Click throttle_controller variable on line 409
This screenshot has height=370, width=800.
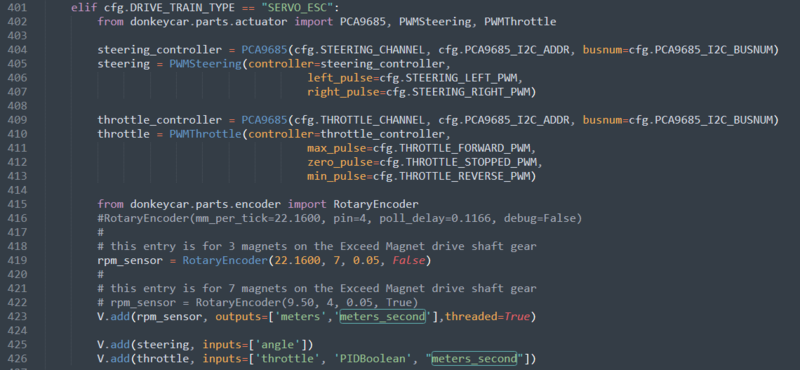tap(159, 120)
